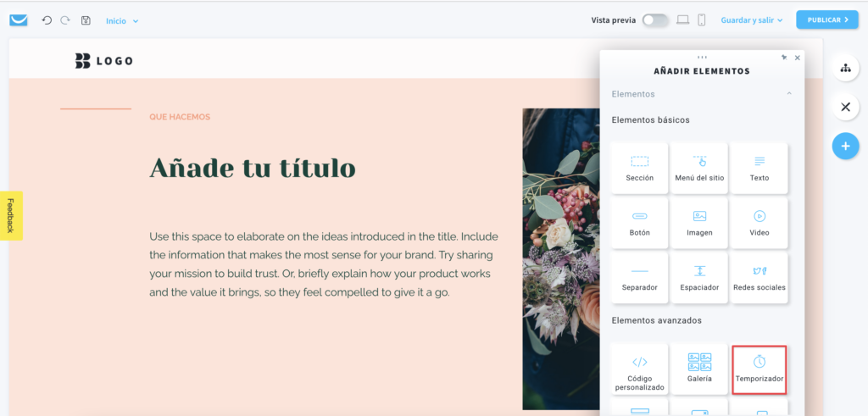Select the 'QUE HACEMOS' label text

(x=180, y=117)
